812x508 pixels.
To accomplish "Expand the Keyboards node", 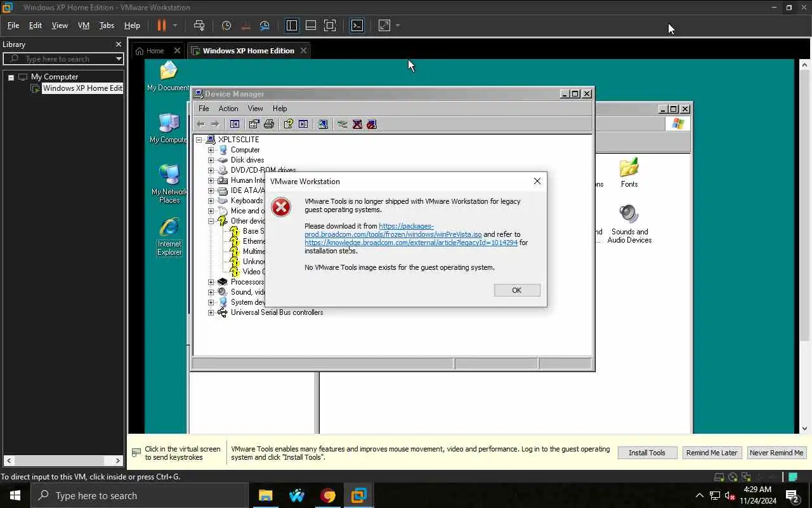I will coord(211,201).
